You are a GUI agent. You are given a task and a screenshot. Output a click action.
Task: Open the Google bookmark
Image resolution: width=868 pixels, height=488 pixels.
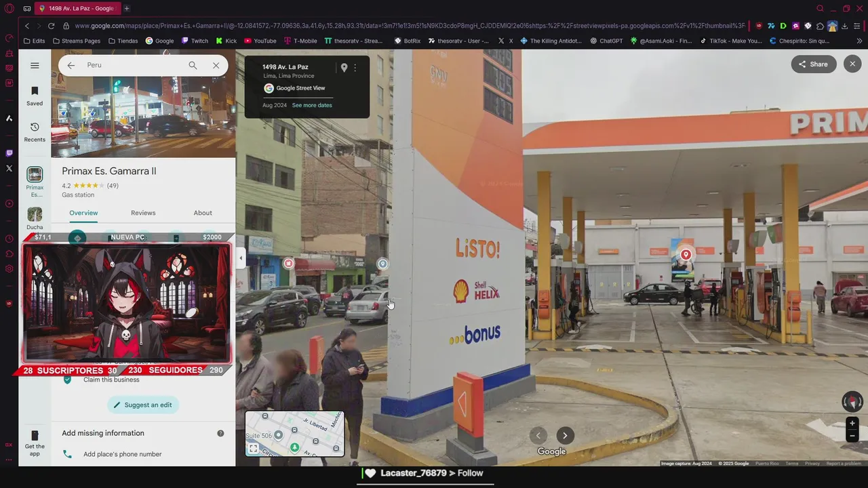coord(159,41)
